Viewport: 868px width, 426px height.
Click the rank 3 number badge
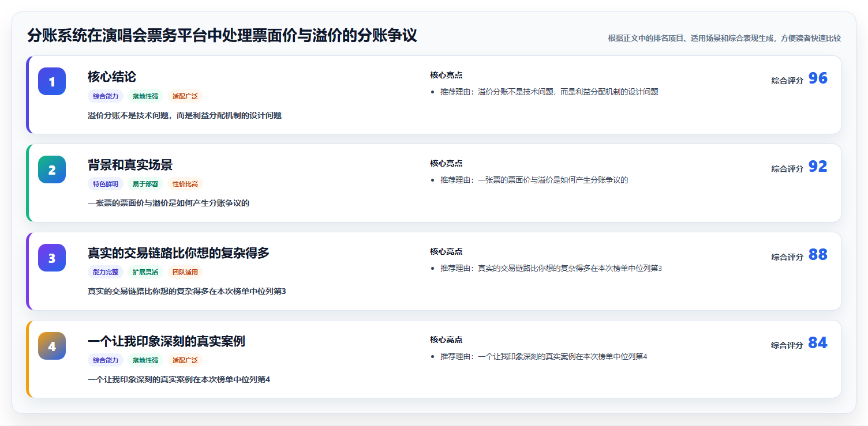[x=52, y=258]
